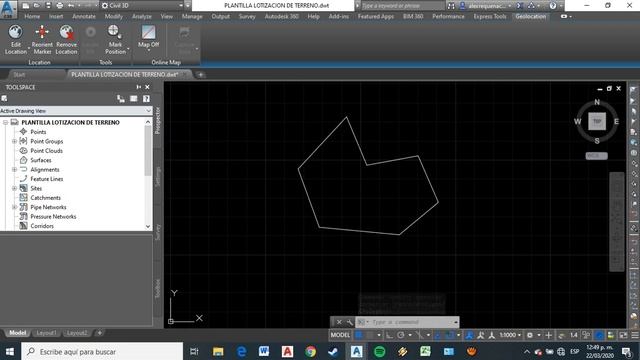Switch to the Layout1 tab

coord(46,333)
